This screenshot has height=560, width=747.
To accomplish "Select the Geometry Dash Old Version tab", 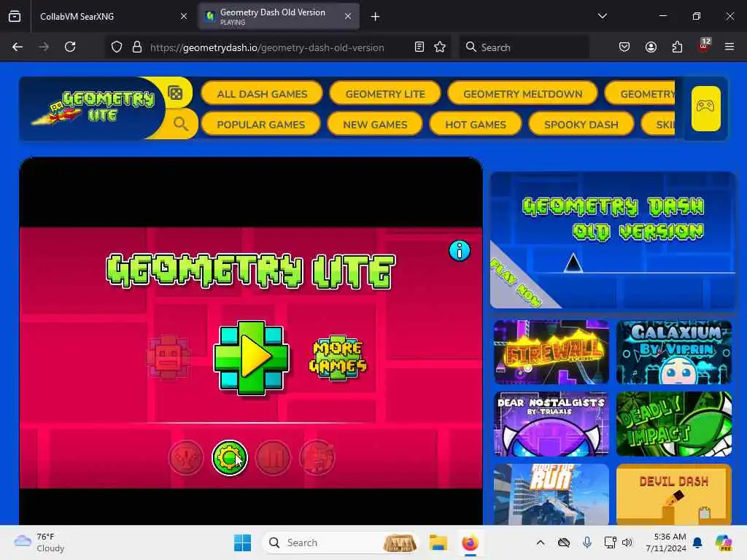I will tap(279, 16).
